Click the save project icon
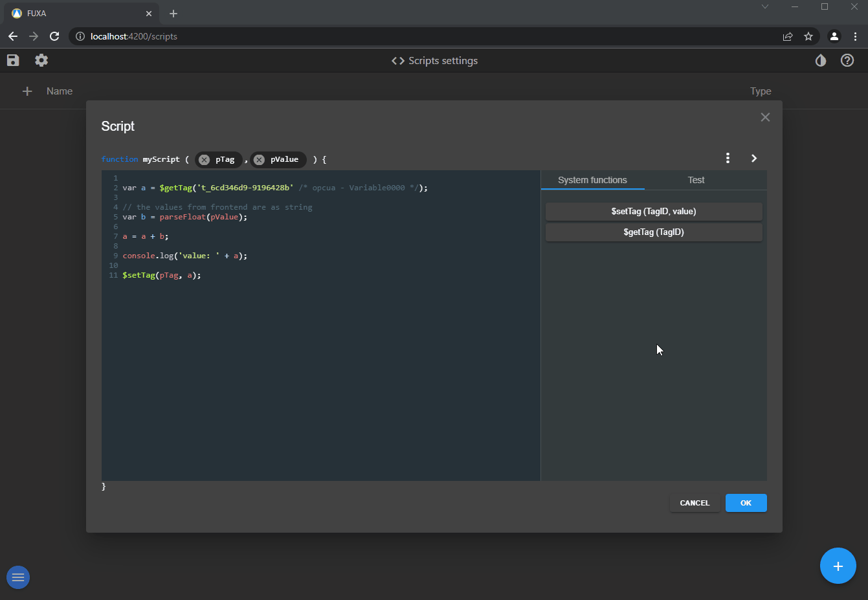 [x=13, y=60]
